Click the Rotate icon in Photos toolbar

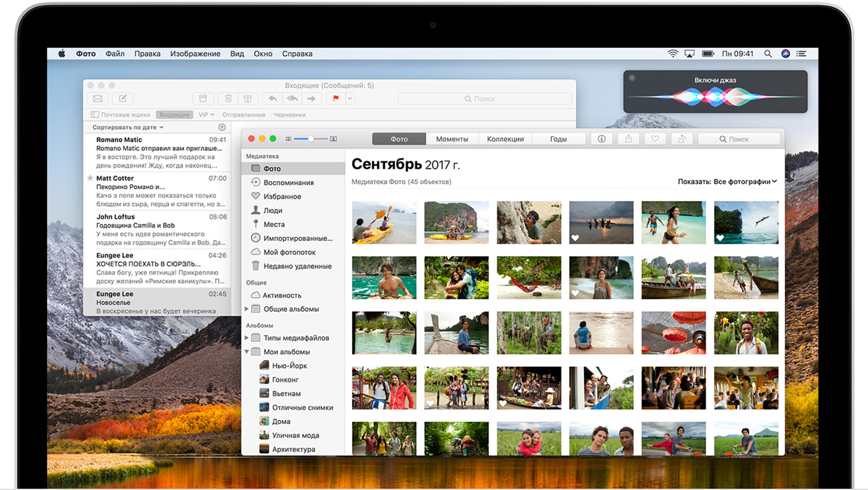point(682,139)
